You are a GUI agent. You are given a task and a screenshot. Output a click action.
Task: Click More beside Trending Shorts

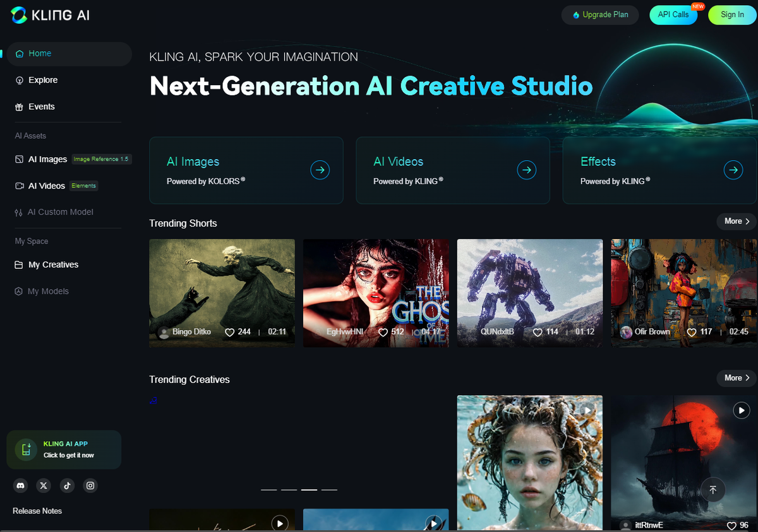737,221
